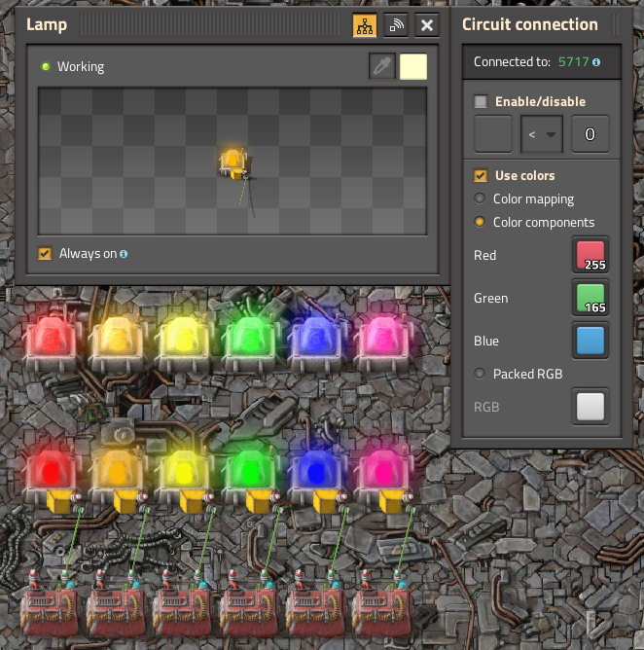Click the lamp in the preview pane
This screenshot has height=650, width=644.
[x=233, y=163]
